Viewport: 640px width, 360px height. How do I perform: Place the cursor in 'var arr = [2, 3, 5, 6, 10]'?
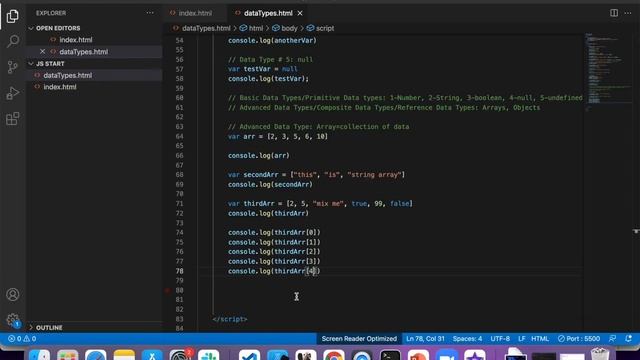pos(278,136)
